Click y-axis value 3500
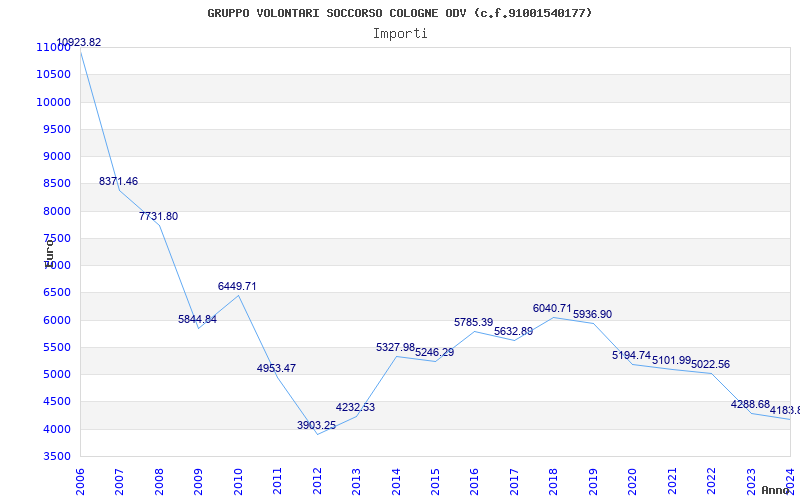The width and height of the screenshot is (800, 500). (57, 456)
